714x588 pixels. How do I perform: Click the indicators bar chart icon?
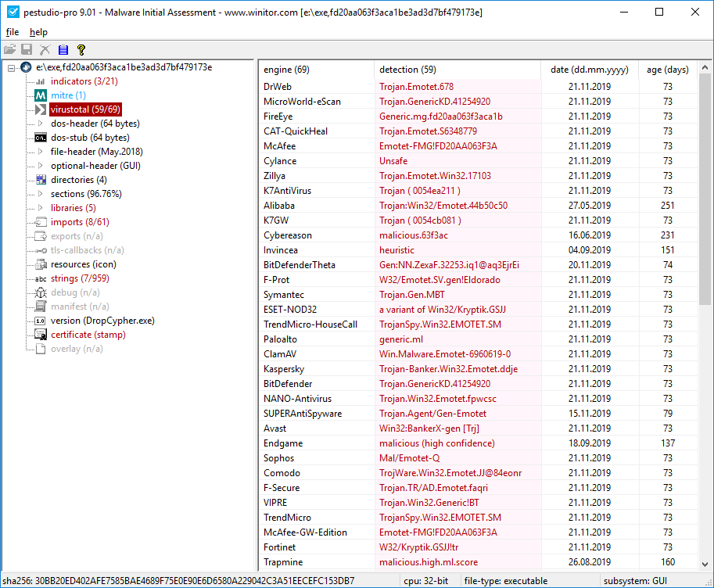pyautogui.click(x=41, y=81)
